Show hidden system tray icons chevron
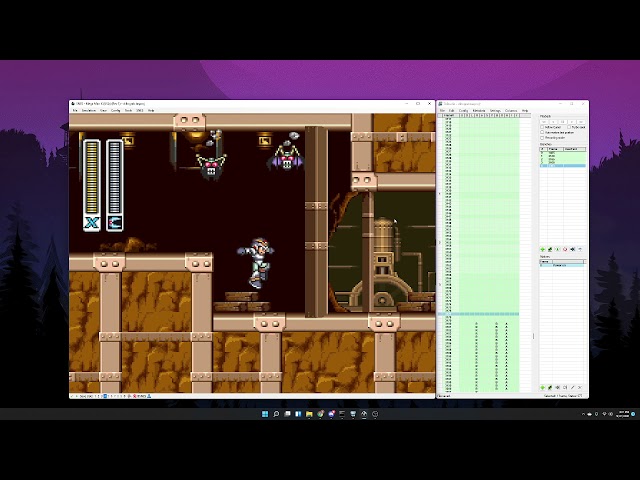Viewport: 640px width, 480px height. [x=583, y=414]
